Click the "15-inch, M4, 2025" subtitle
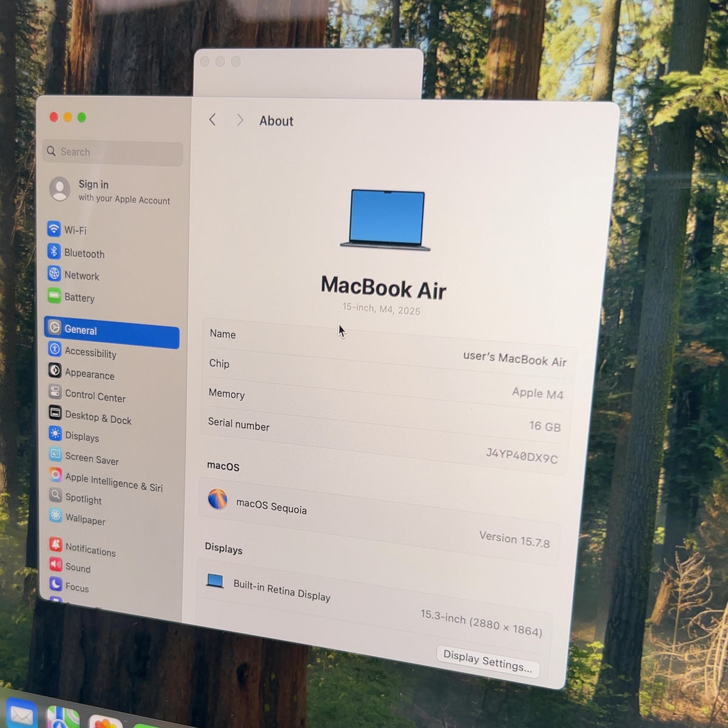The width and height of the screenshot is (728, 728). click(x=381, y=309)
